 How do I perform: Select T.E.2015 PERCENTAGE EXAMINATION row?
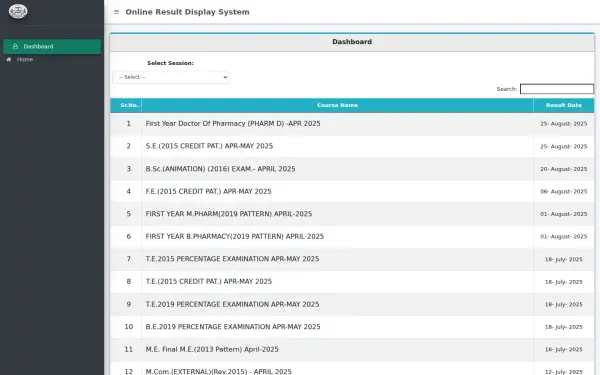coord(352,259)
